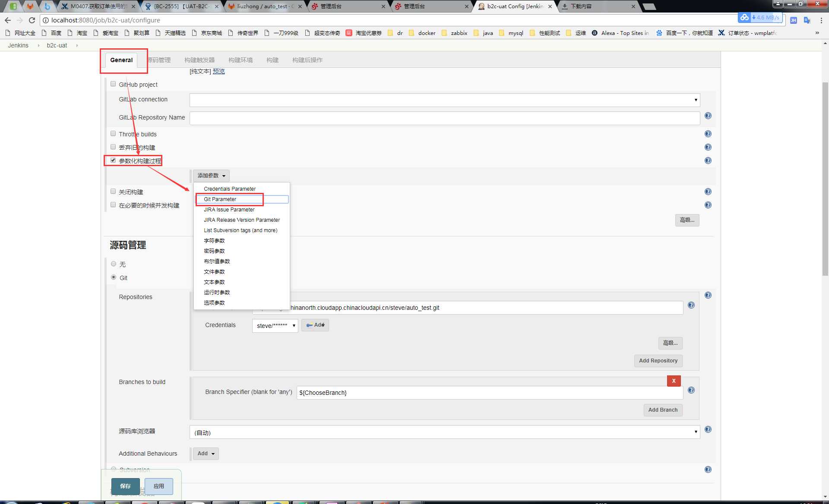Open the java bookmark folder
This screenshot has width=829, height=504.
483,33
